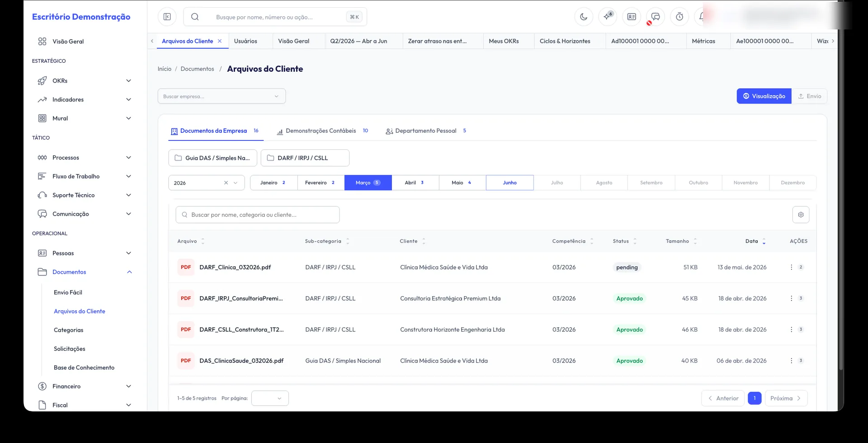Open Buscar empresa dropdown
Screen dimensions: 868x443
(x=222, y=96)
